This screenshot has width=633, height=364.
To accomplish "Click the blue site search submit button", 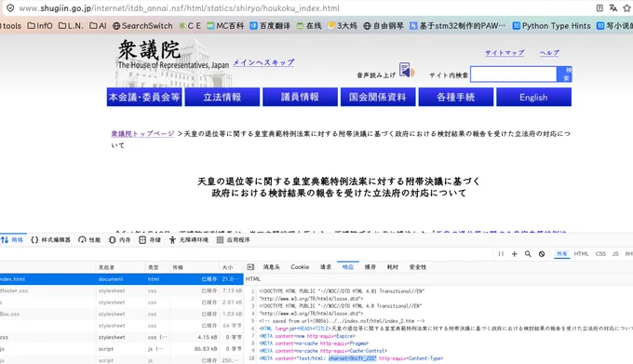I will [x=564, y=74].
